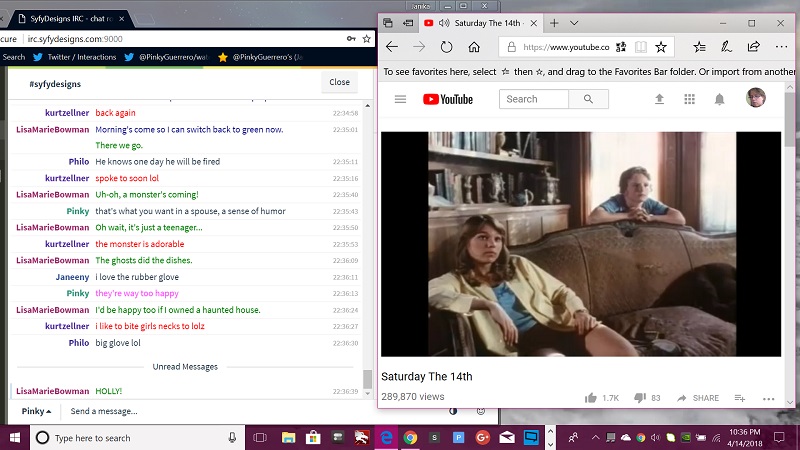Open Edge settings and more menu

781,47
